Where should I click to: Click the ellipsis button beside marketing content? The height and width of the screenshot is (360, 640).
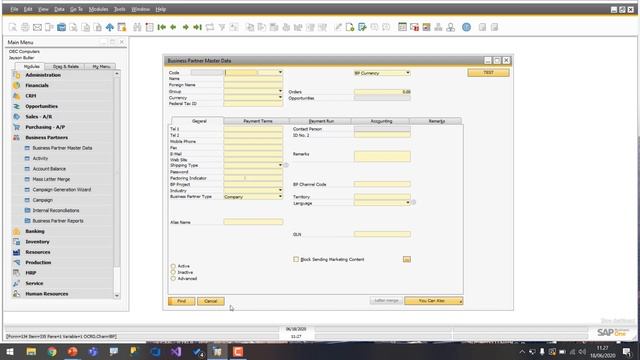pyautogui.click(x=407, y=259)
